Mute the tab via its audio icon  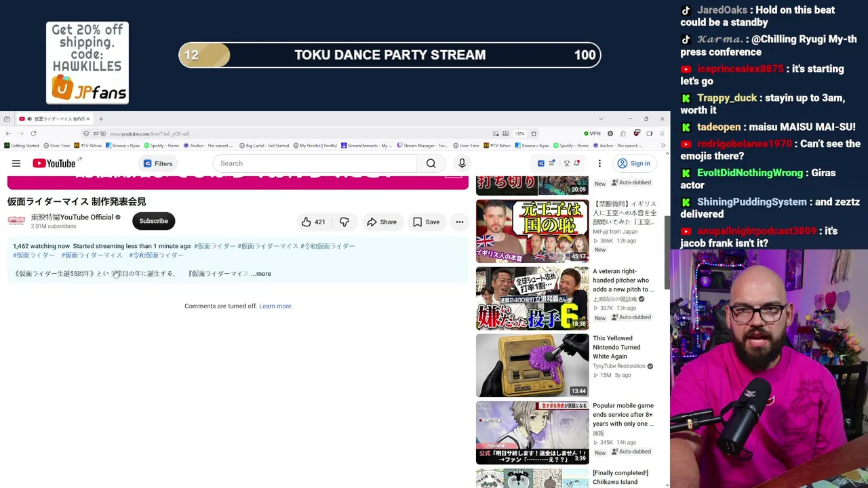(x=29, y=119)
